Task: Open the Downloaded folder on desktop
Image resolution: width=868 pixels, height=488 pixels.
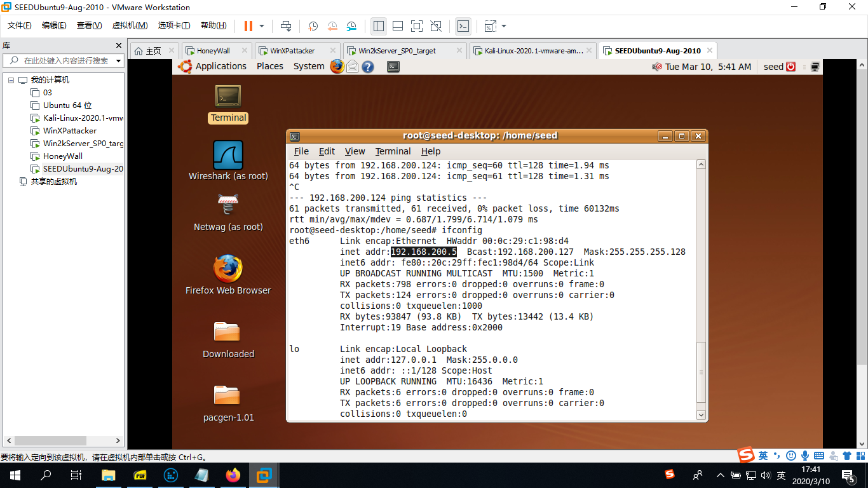Action: click(x=228, y=339)
